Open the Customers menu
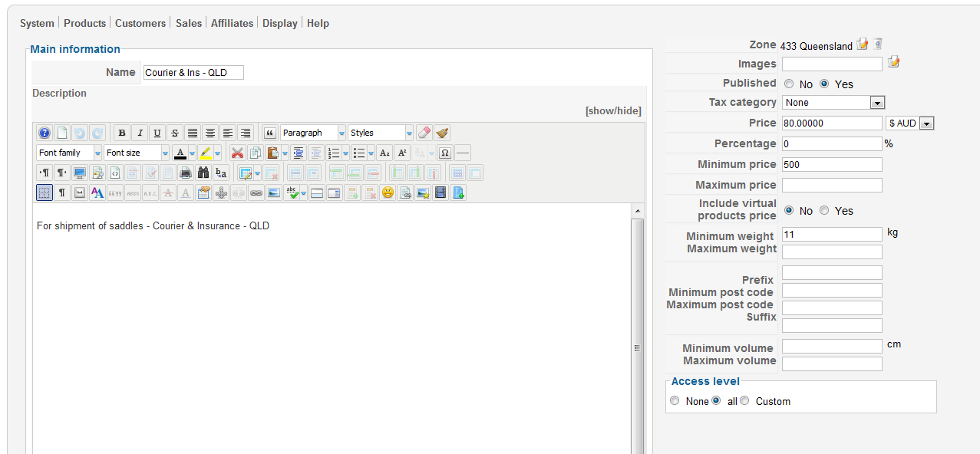 [140, 23]
